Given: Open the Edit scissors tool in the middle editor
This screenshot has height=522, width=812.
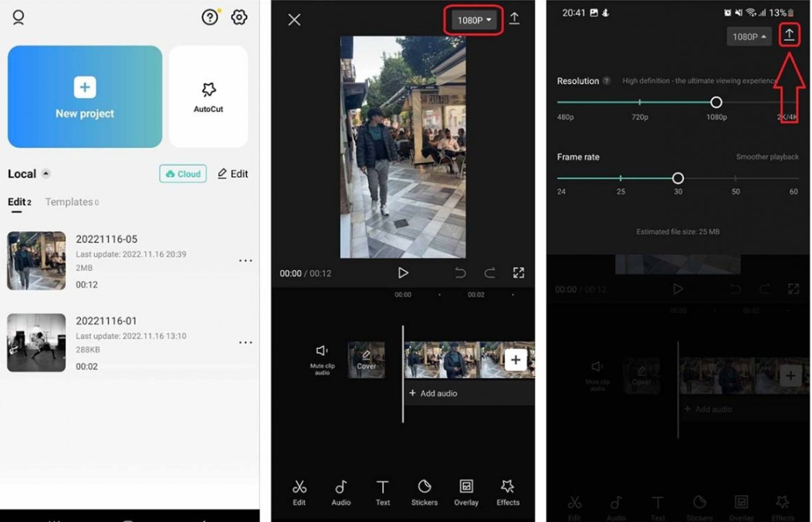Looking at the screenshot, I should [x=299, y=493].
